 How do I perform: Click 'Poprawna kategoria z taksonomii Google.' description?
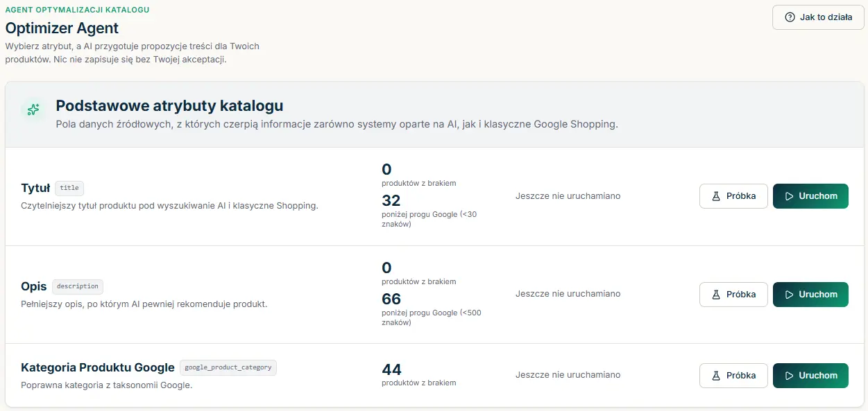(x=106, y=385)
